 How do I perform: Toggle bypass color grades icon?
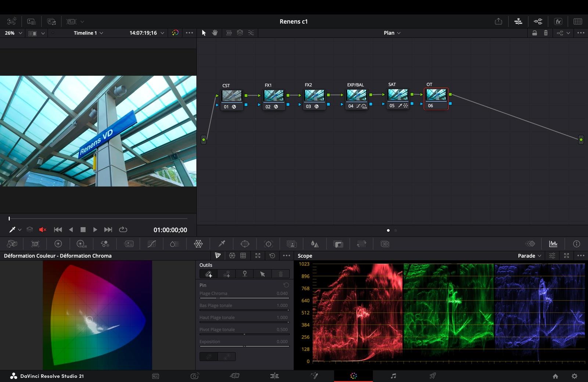coord(175,33)
